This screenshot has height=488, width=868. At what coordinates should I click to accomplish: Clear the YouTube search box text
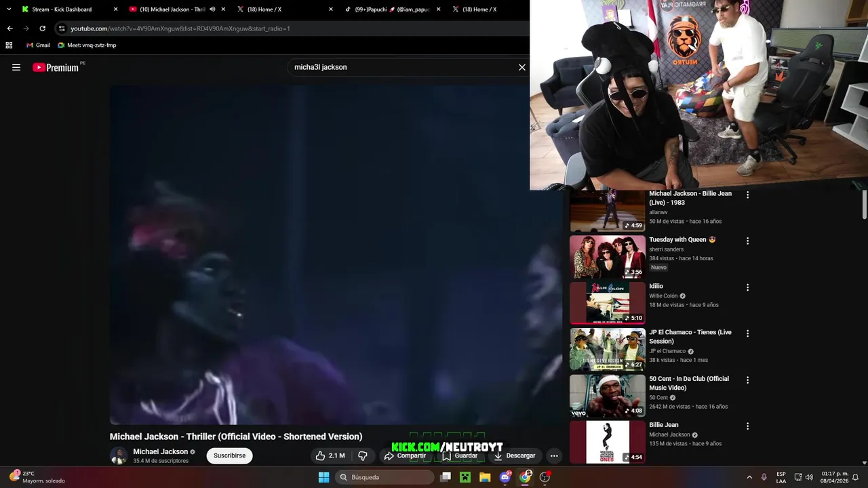pos(522,67)
